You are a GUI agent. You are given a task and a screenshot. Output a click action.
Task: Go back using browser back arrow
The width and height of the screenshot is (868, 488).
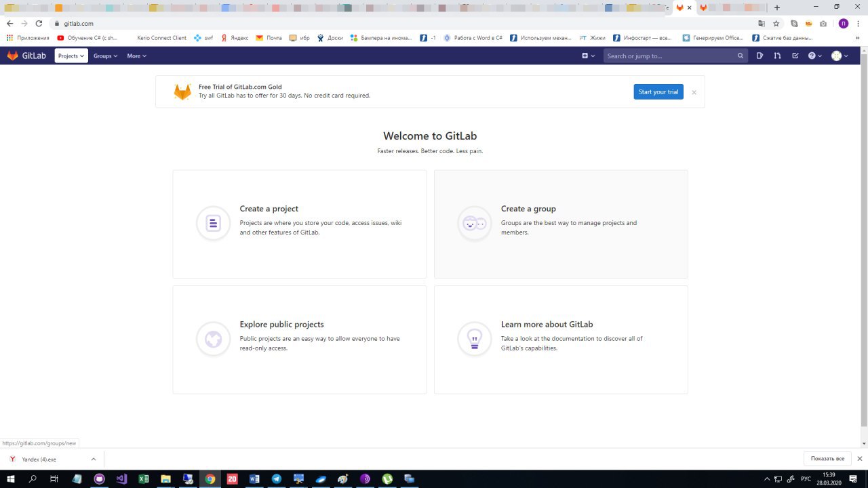[9, 23]
